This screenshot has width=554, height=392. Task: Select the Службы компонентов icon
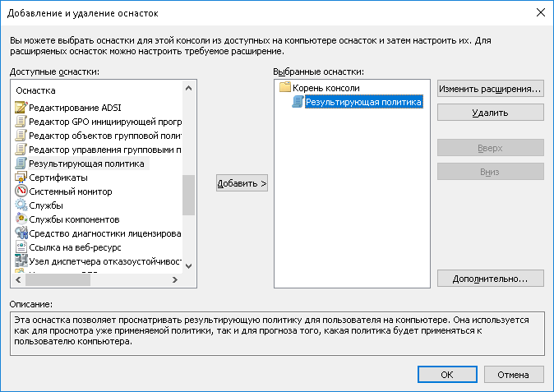point(21,219)
